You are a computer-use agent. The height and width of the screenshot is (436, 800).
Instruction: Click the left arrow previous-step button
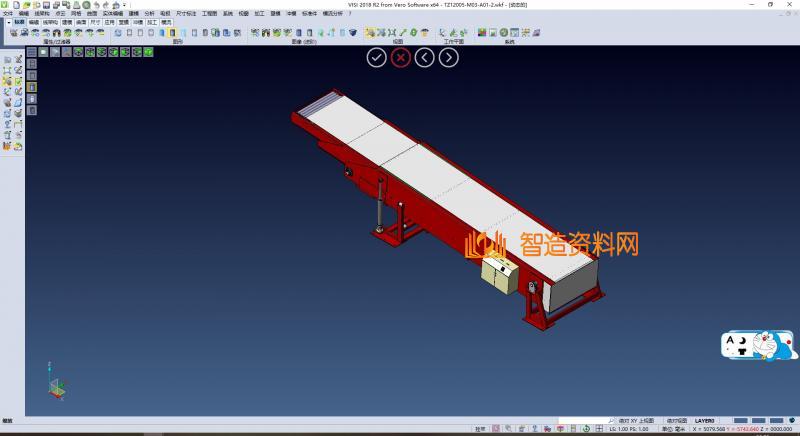(x=425, y=57)
